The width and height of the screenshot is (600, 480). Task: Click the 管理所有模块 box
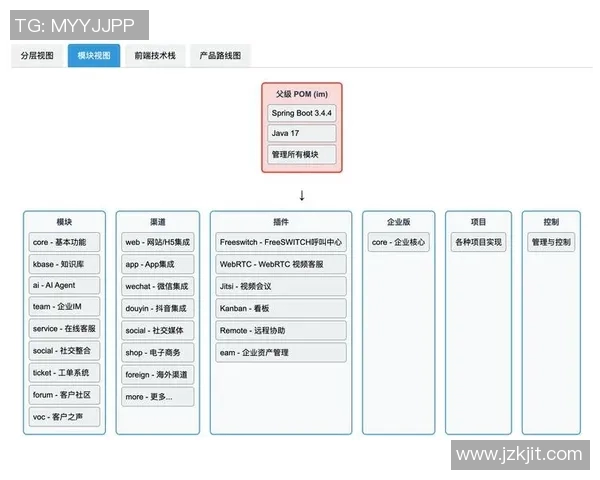click(302, 155)
